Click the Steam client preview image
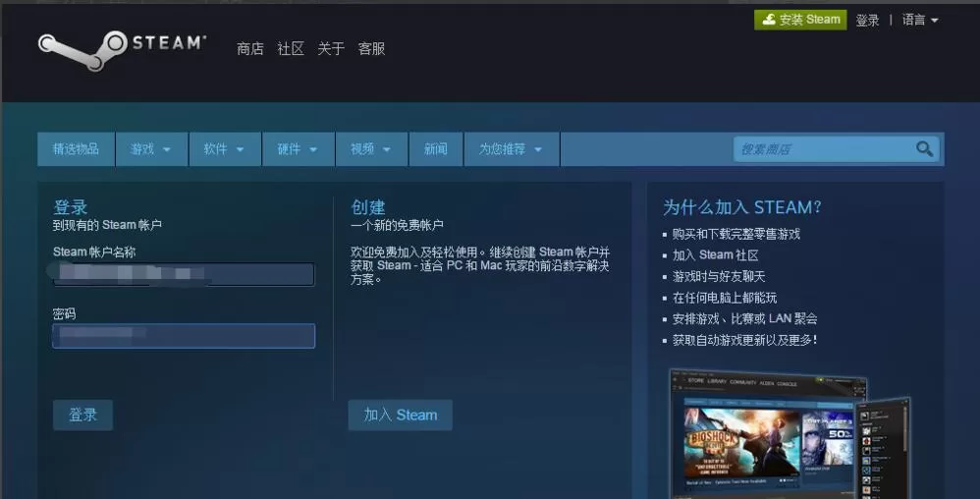 pos(790,433)
